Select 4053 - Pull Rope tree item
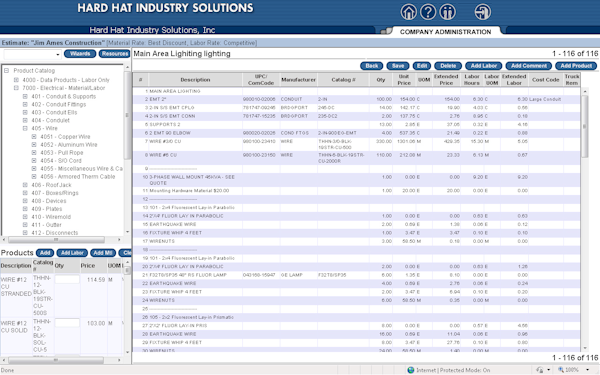 [x=62, y=153]
